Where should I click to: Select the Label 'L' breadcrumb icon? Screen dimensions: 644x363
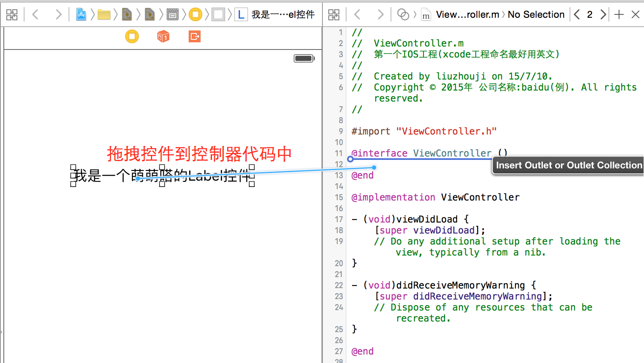241,15
